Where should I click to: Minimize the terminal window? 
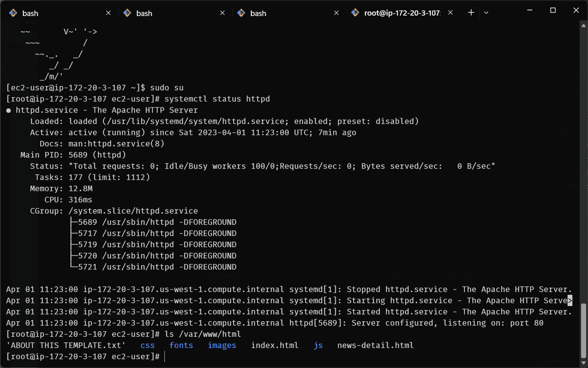pyautogui.click(x=529, y=10)
